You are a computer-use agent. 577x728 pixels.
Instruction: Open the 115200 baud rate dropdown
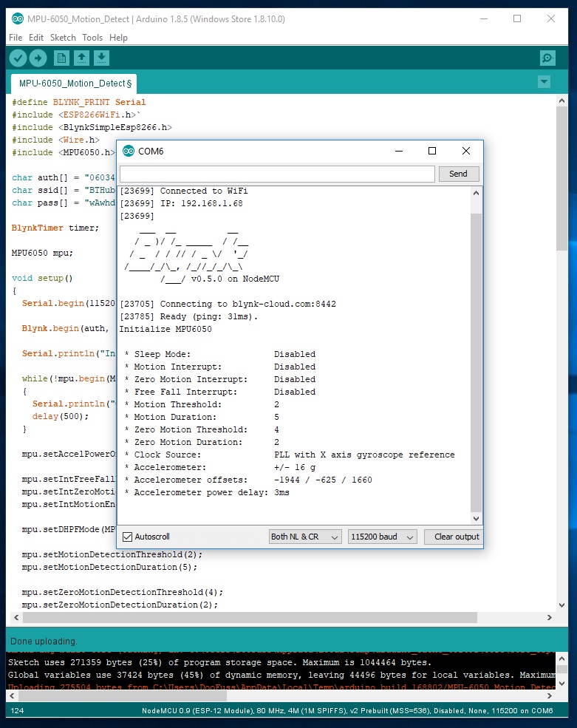tap(383, 537)
